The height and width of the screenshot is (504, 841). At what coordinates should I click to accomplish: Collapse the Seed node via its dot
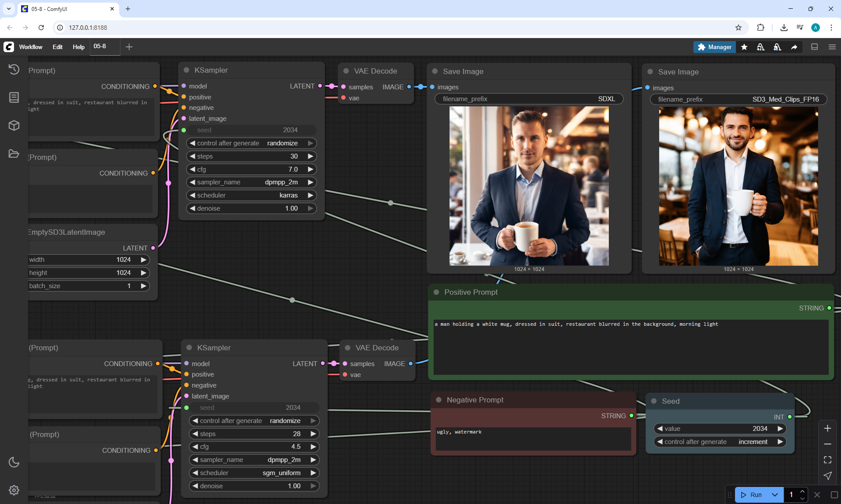tap(654, 401)
